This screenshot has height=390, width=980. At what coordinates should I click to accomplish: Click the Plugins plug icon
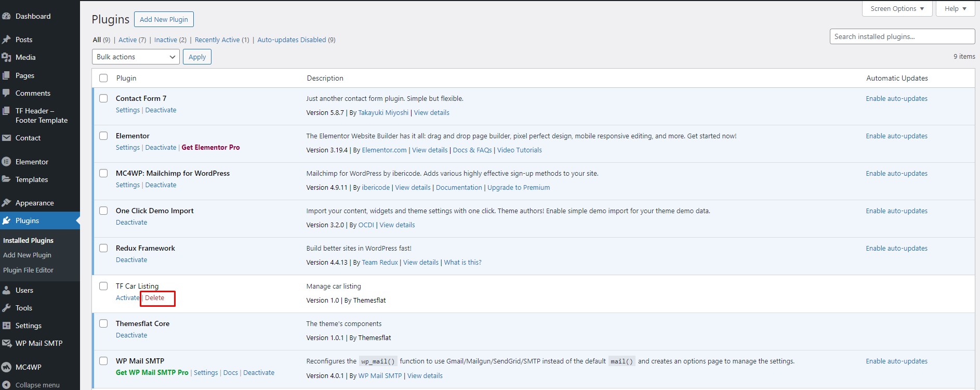6,220
